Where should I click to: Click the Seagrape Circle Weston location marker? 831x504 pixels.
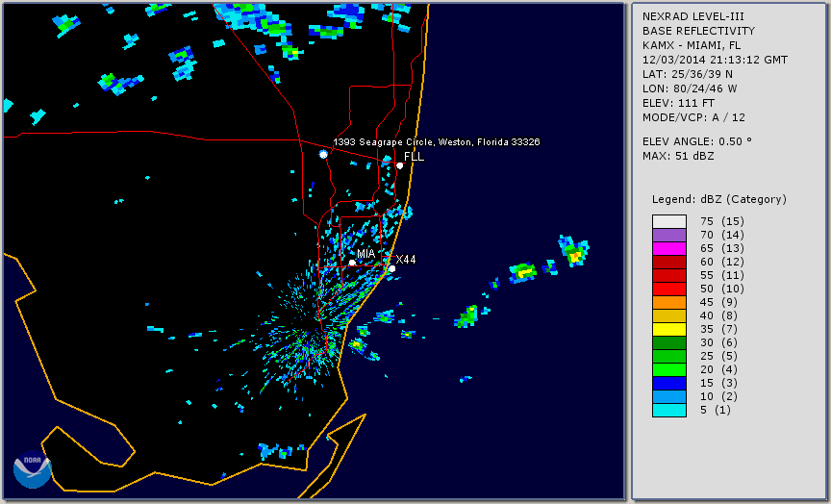[x=323, y=154]
